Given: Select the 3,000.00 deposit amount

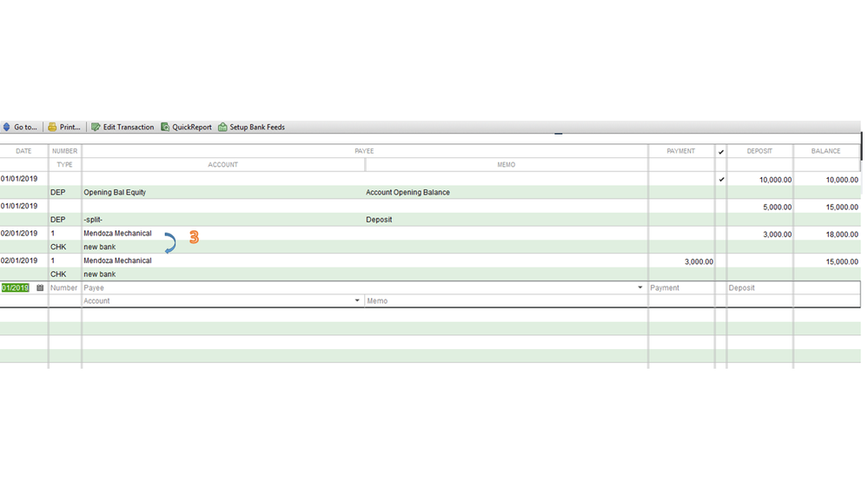Looking at the screenshot, I should (x=778, y=234).
